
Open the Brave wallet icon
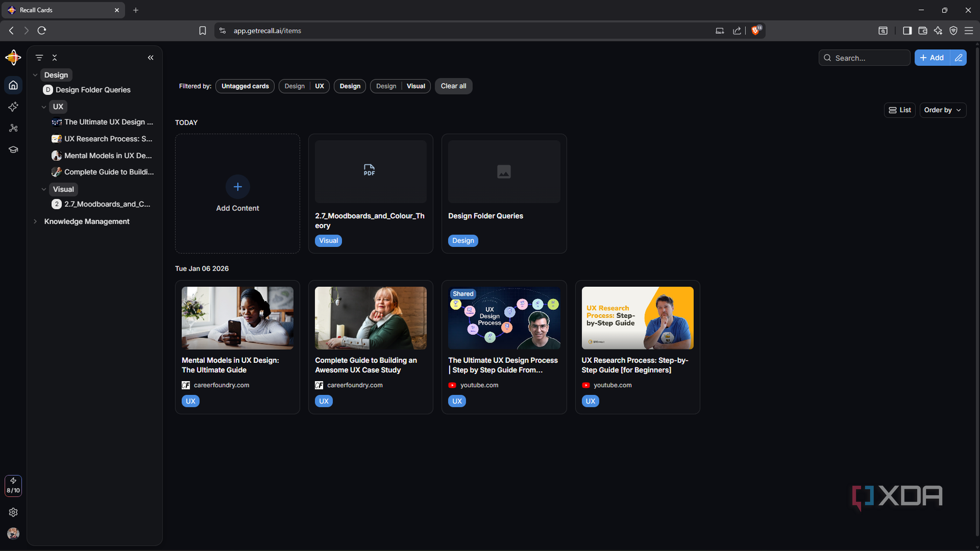pyautogui.click(x=923, y=30)
